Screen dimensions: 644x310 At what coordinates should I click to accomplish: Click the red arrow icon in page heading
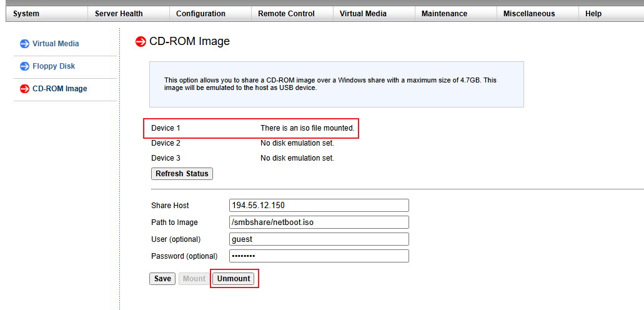coord(141,42)
